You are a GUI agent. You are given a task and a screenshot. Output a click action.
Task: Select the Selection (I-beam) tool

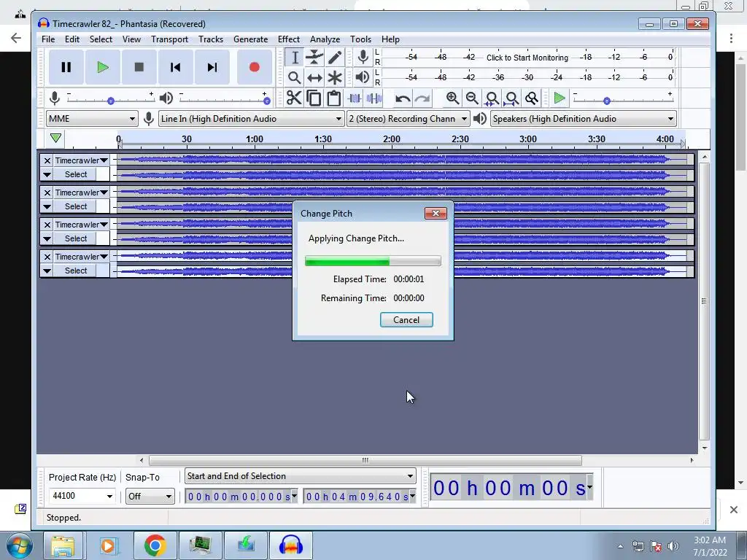pyautogui.click(x=295, y=58)
